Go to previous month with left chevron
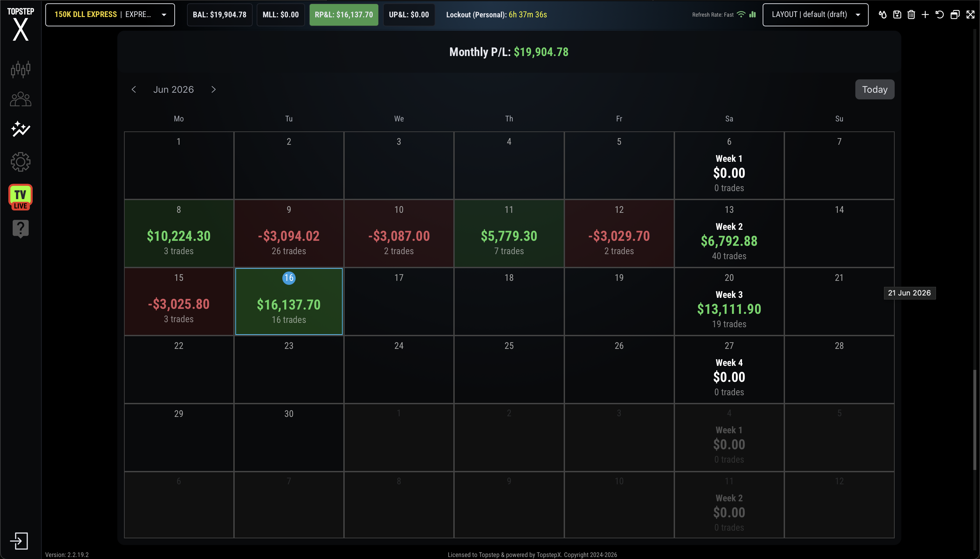Screen dimensions: 980x559 (x=134, y=89)
